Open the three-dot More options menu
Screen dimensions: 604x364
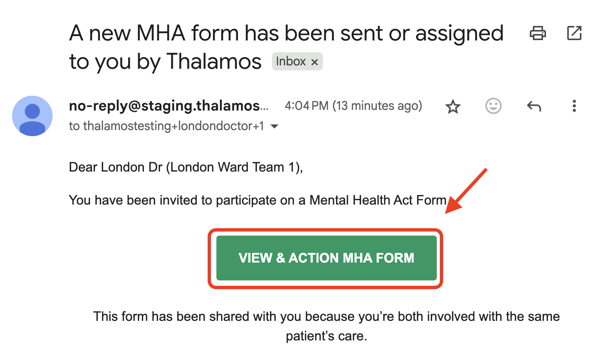point(574,106)
